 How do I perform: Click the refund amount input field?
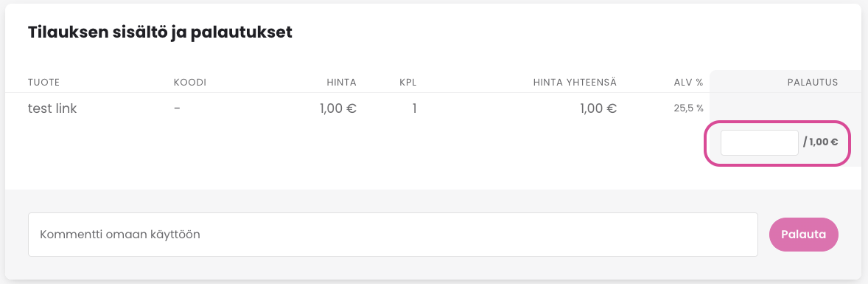pyautogui.click(x=759, y=142)
